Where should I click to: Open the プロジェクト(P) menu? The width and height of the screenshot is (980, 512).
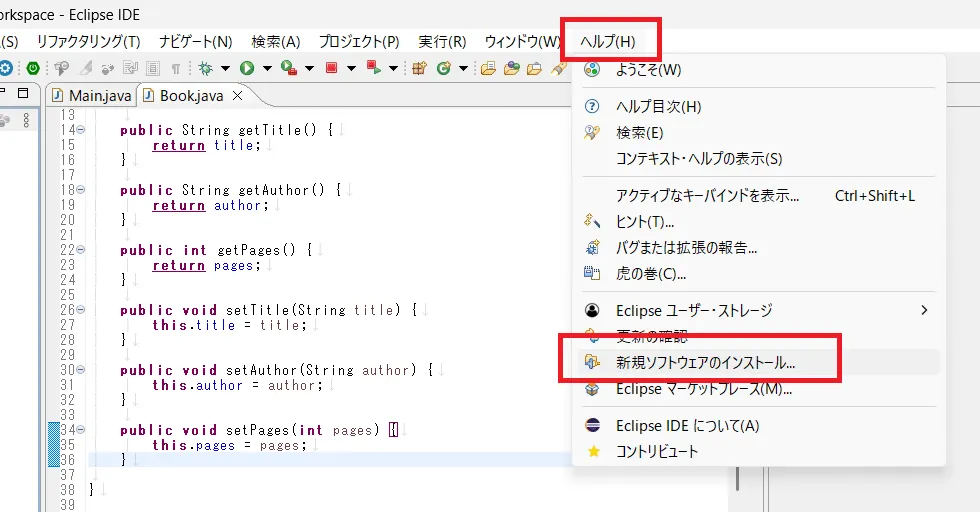pyautogui.click(x=359, y=42)
